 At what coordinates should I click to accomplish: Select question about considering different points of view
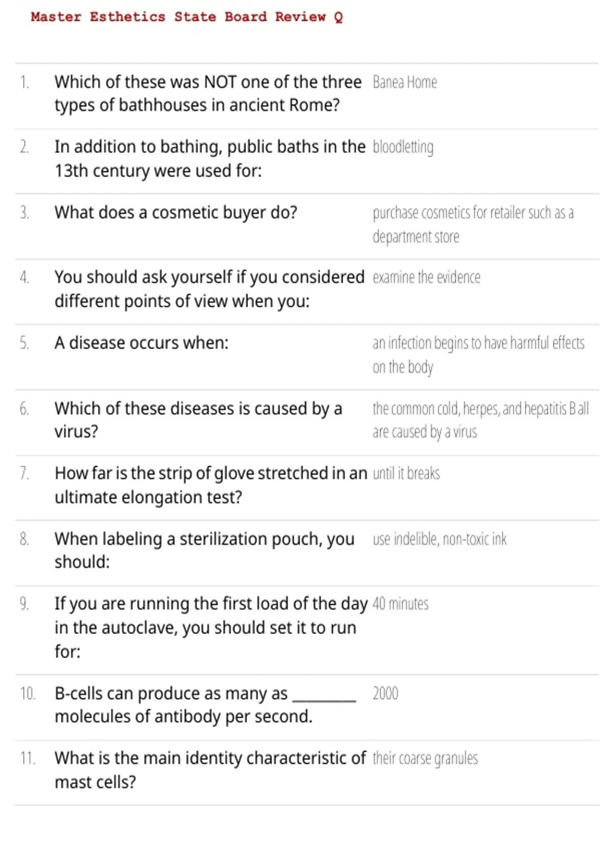(x=209, y=289)
